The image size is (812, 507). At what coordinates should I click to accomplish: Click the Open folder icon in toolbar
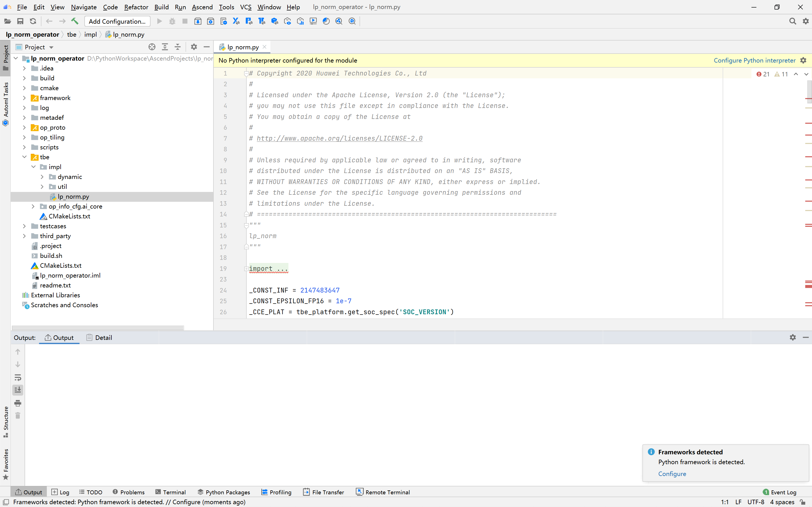pos(7,21)
